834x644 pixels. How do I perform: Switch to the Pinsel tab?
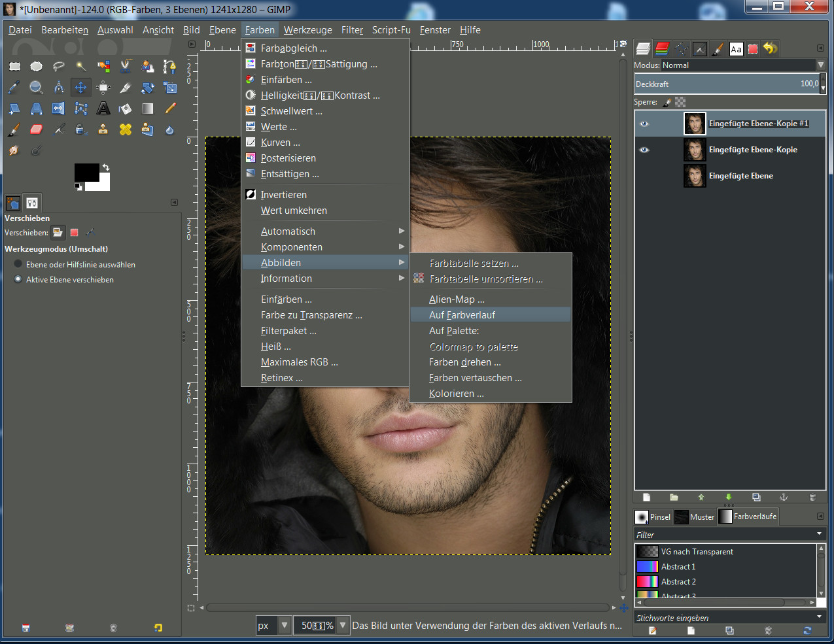point(653,517)
